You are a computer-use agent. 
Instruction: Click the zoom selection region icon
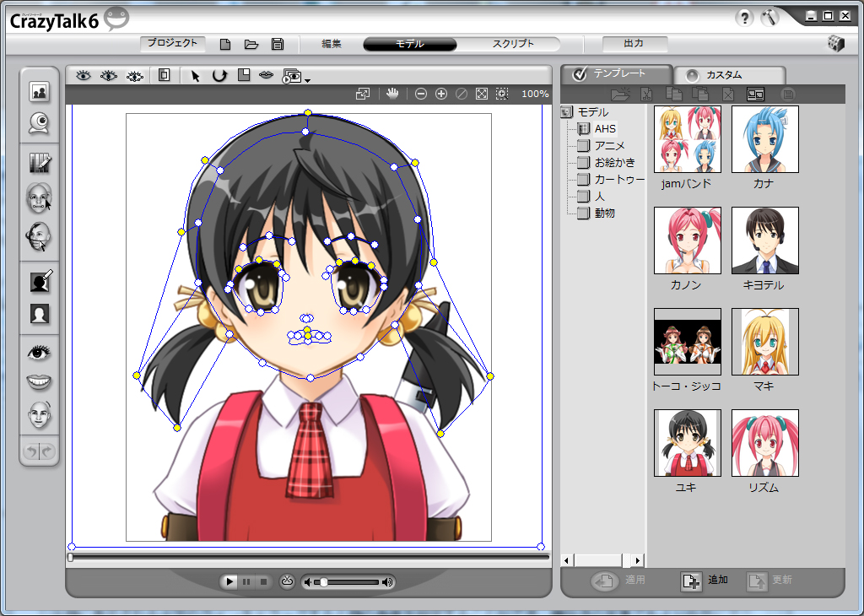pyautogui.click(x=502, y=95)
